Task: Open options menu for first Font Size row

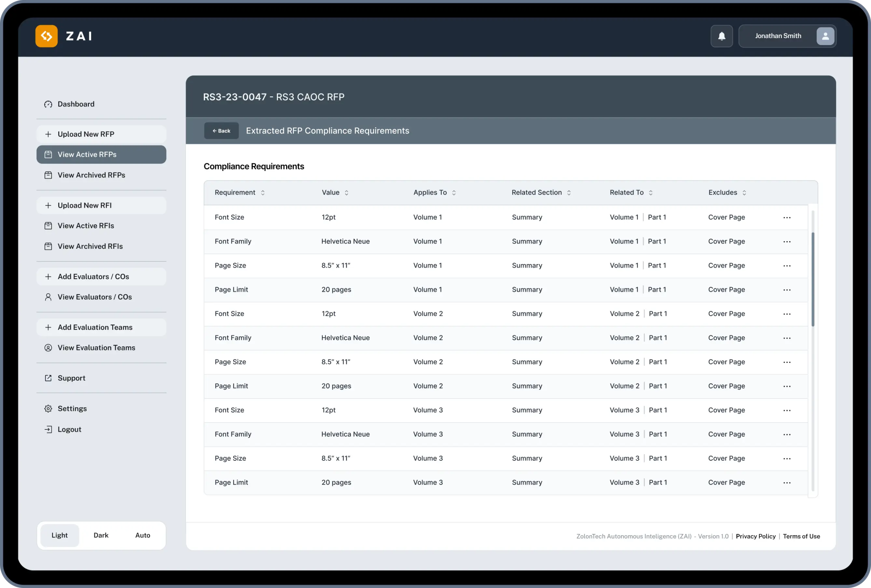Action: coord(787,218)
